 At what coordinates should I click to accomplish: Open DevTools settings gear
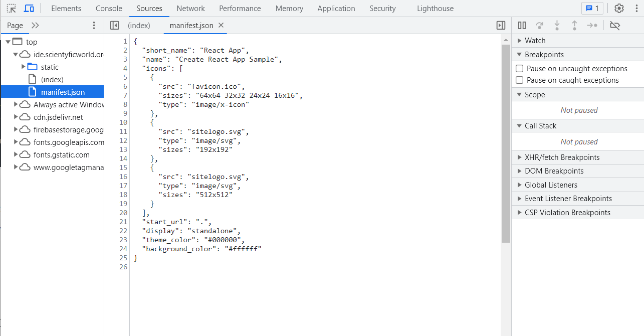tap(619, 8)
